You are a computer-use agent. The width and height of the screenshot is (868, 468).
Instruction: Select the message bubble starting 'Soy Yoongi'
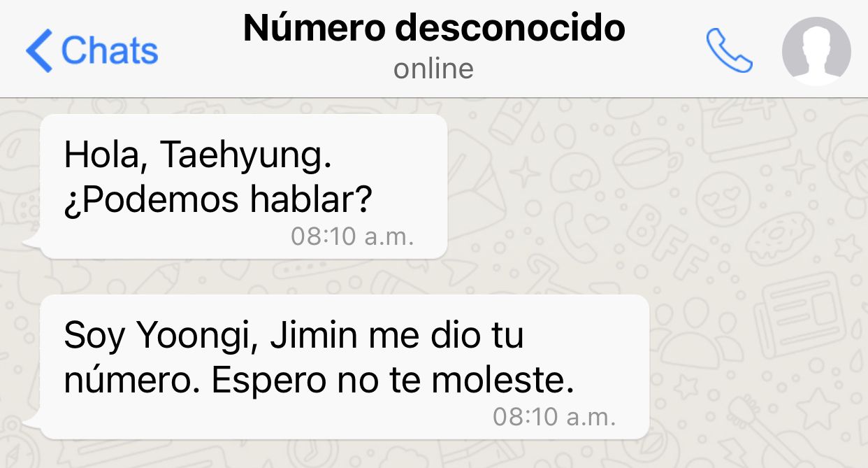(344, 367)
